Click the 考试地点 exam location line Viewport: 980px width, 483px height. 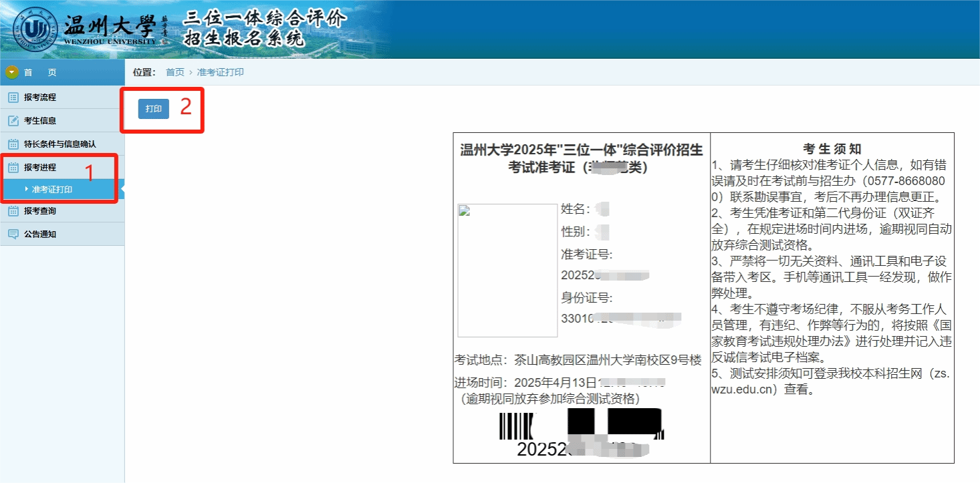coord(578,361)
